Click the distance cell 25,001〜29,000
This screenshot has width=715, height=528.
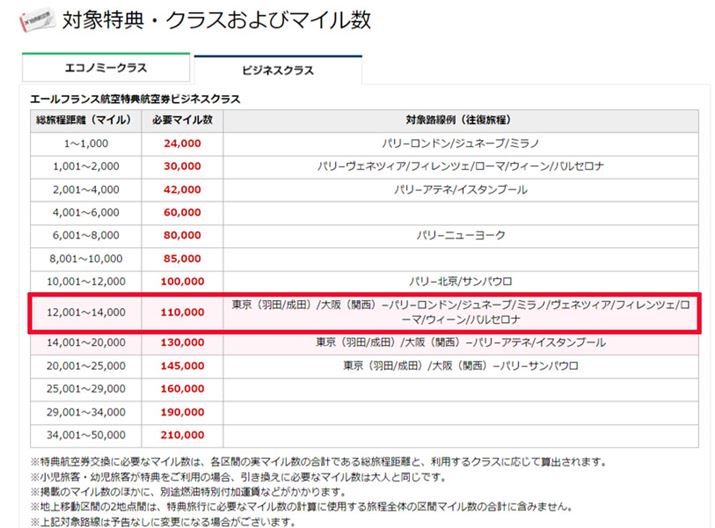coord(86,389)
